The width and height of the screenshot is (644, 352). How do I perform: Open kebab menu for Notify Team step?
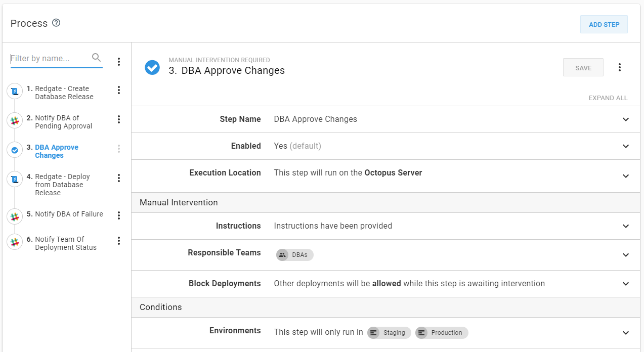pyautogui.click(x=119, y=241)
